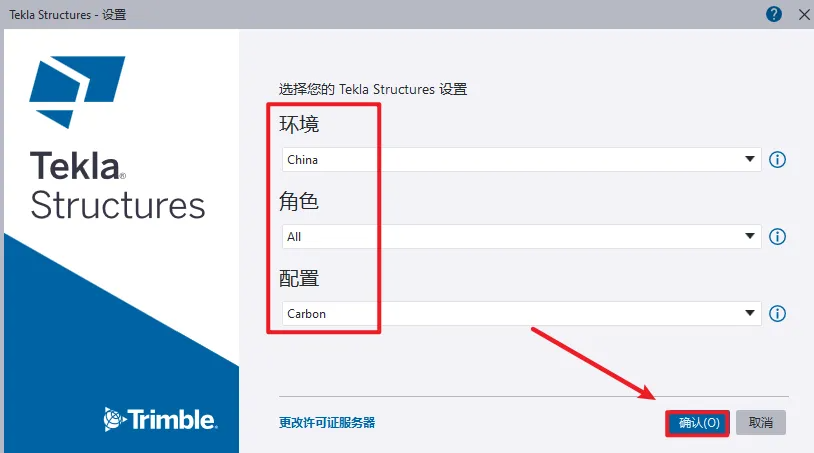Click the Trimble globe logo
Screen dimensions: 814x453
coord(114,419)
